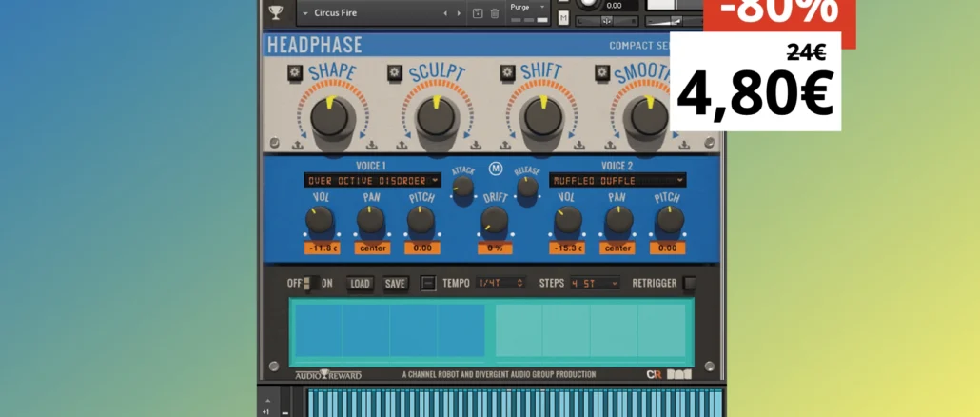Click the keyboard octave +1 up arrow
This screenshot has height=417, width=980.
[x=266, y=400]
